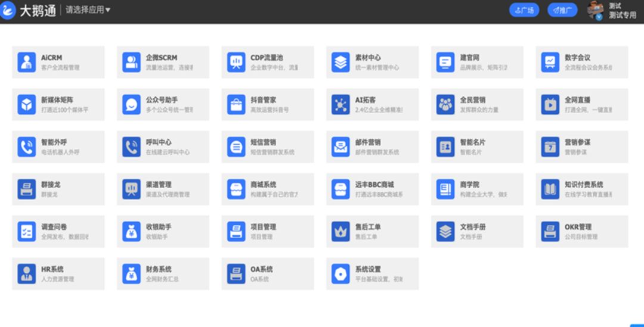Open the OA系统 icon
The image size is (644, 327).
(236, 273)
